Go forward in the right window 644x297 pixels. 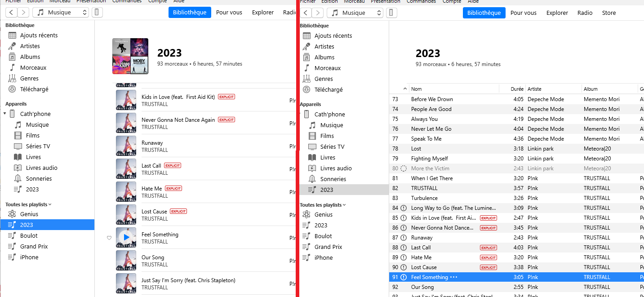coord(318,13)
